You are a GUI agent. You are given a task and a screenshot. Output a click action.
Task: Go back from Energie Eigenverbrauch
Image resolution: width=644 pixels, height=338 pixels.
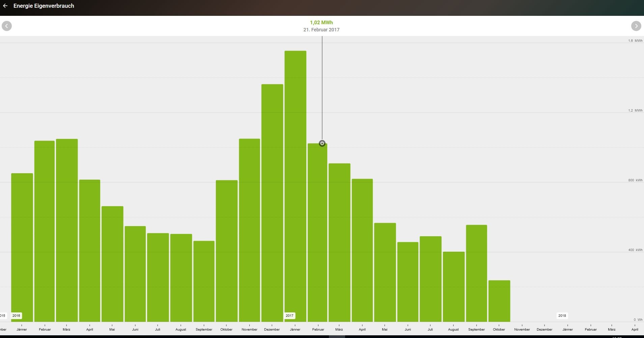[5, 6]
